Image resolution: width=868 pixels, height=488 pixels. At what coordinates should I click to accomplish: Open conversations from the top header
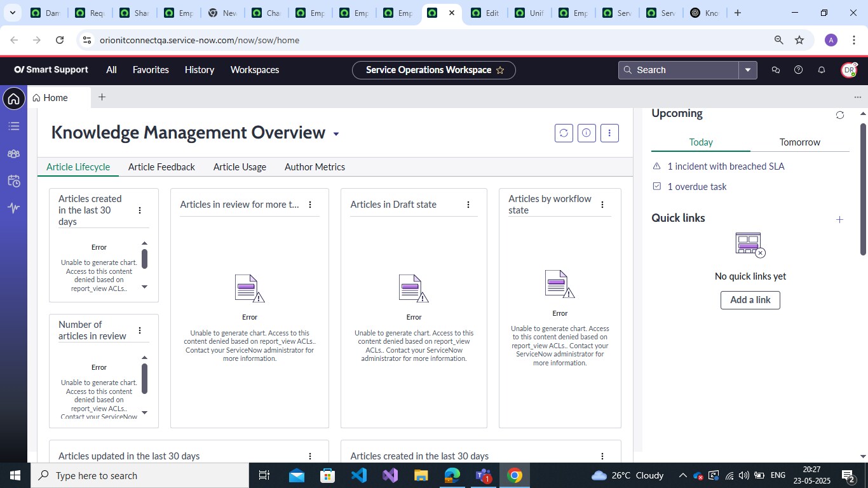(x=775, y=70)
